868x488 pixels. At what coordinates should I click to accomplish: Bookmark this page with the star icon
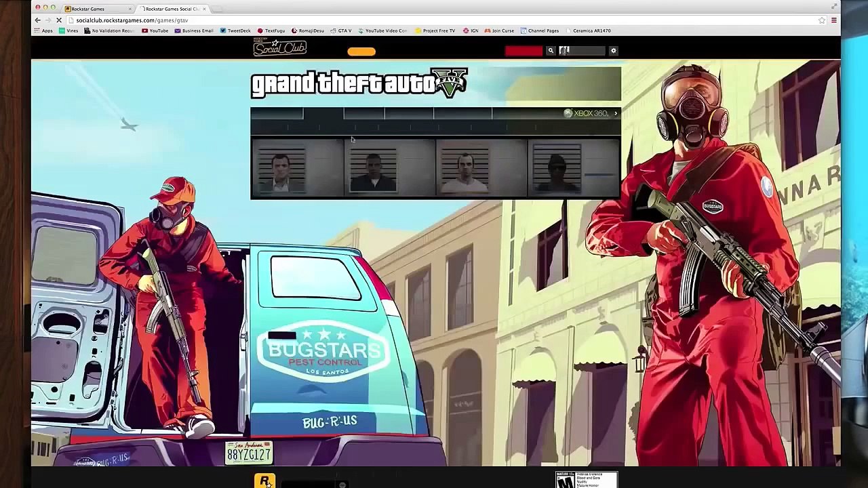(822, 20)
